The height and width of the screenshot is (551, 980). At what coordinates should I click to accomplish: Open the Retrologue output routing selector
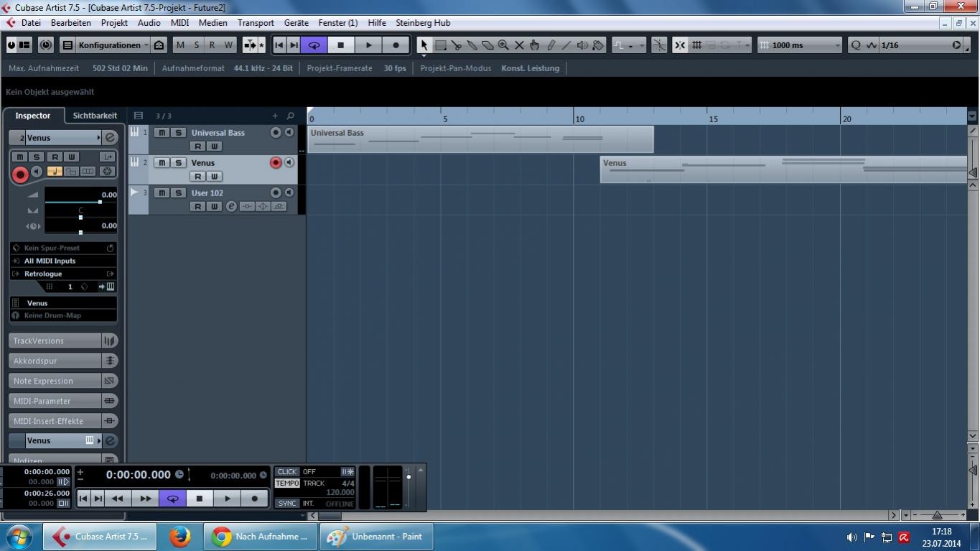(x=63, y=274)
